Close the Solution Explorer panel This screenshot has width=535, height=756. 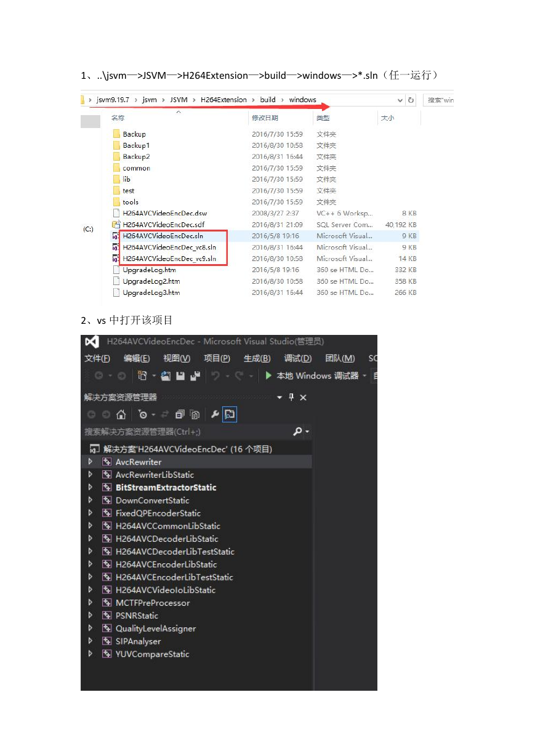point(303,397)
